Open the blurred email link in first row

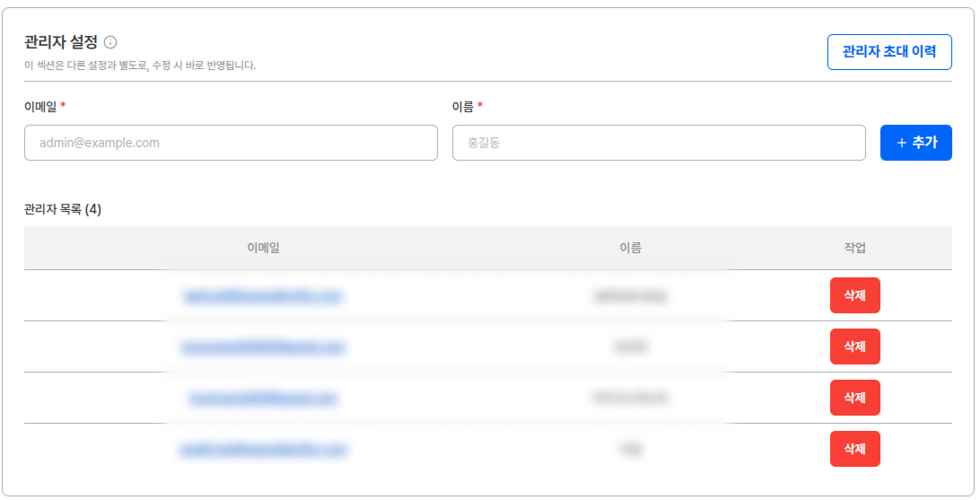(x=262, y=295)
